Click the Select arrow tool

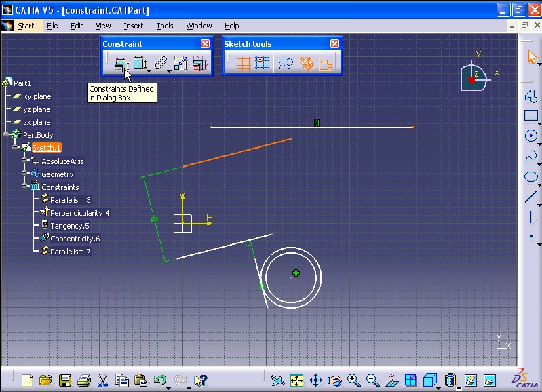pos(531,57)
